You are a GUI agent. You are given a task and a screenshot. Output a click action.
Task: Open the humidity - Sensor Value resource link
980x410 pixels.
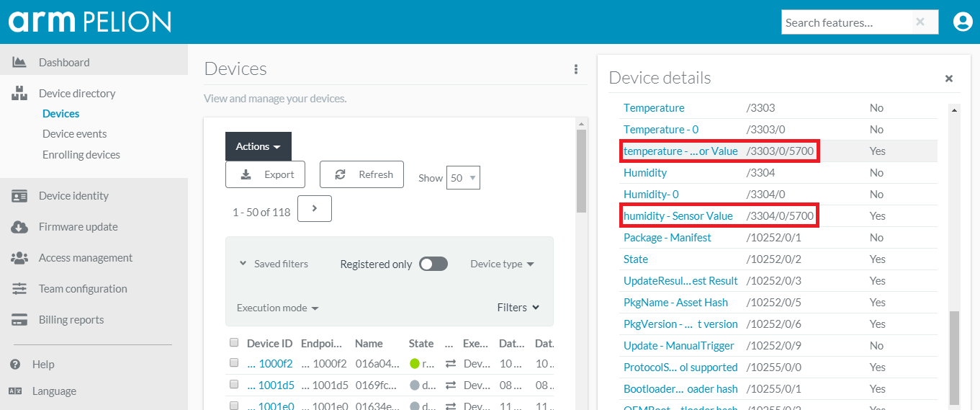pos(678,216)
